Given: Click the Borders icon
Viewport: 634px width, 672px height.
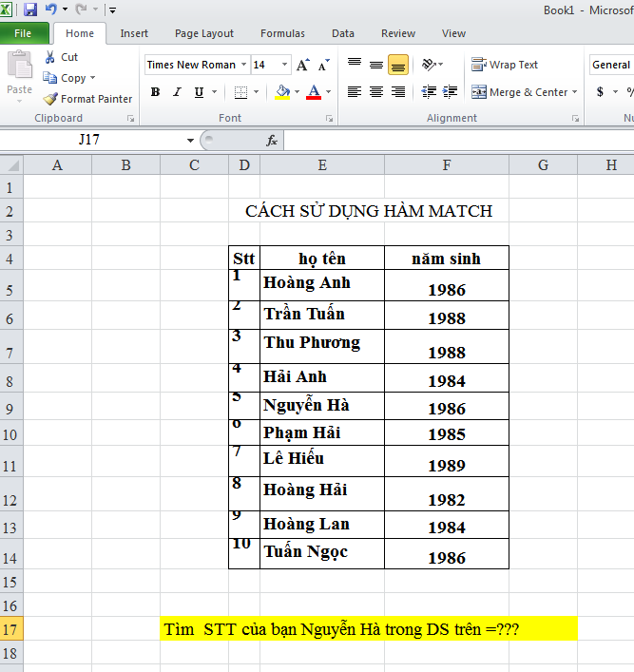Looking at the screenshot, I should (240, 92).
